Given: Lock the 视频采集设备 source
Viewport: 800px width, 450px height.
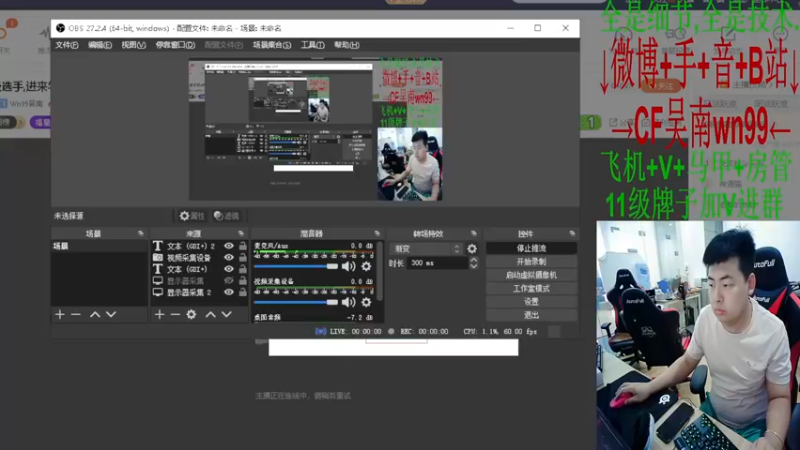Looking at the screenshot, I should click(243, 258).
